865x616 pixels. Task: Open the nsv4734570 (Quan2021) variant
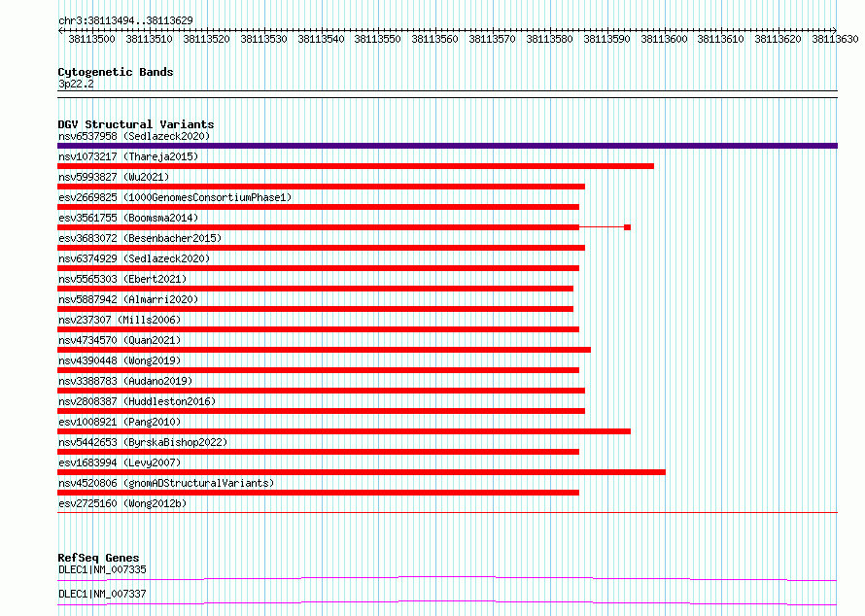(x=120, y=340)
